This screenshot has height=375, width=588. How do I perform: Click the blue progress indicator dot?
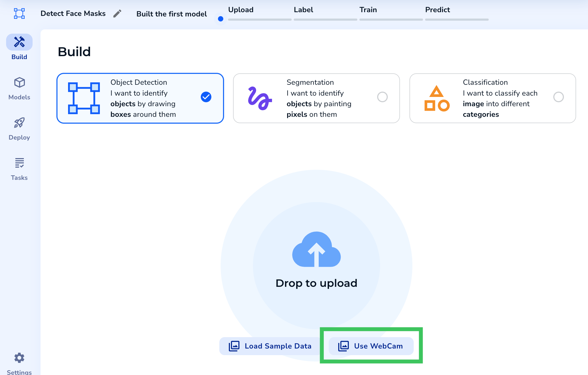click(x=221, y=19)
